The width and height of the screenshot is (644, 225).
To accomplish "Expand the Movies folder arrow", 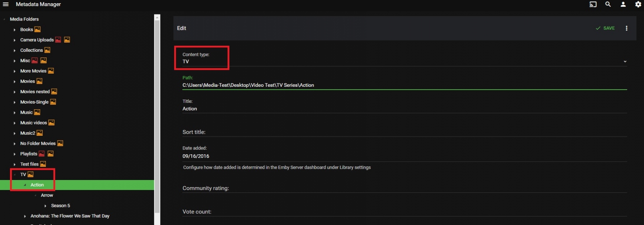I will tap(14, 82).
